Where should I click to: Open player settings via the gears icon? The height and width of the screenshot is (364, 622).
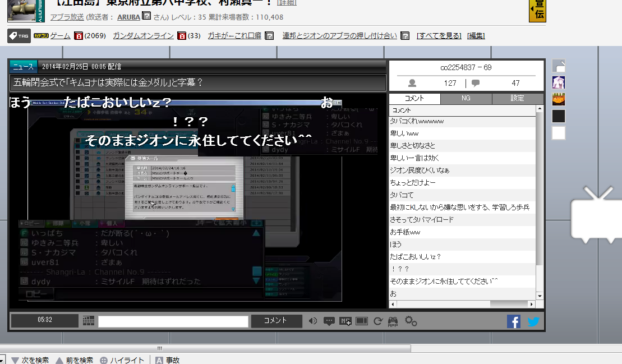(x=411, y=321)
